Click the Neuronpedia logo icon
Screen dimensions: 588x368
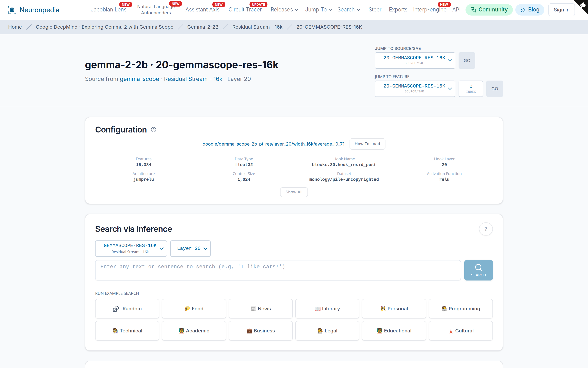coord(12,10)
